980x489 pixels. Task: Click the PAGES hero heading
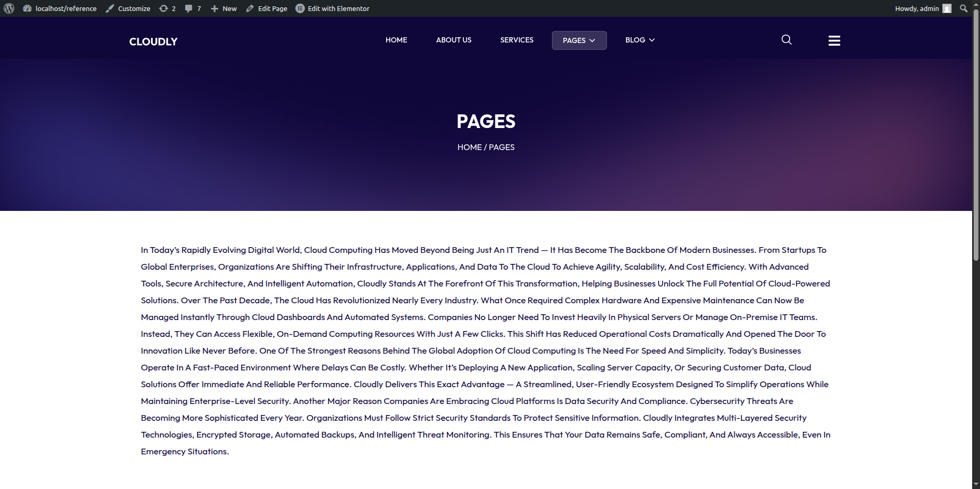click(x=486, y=121)
